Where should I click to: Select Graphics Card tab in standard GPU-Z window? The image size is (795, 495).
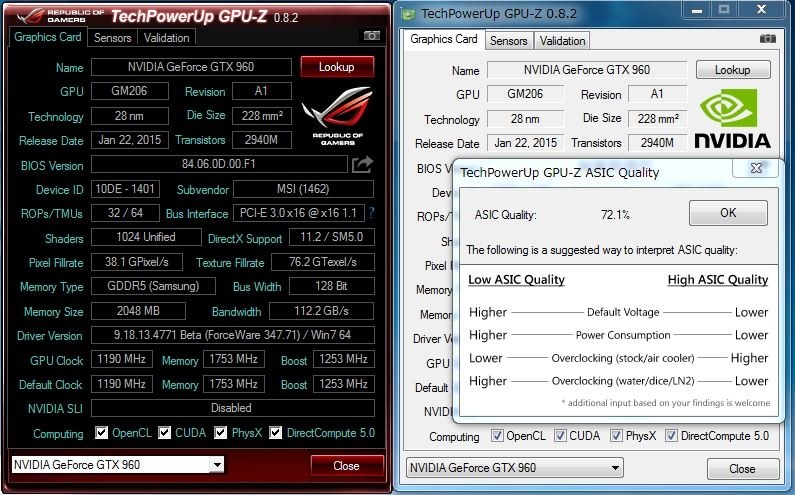click(x=444, y=39)
